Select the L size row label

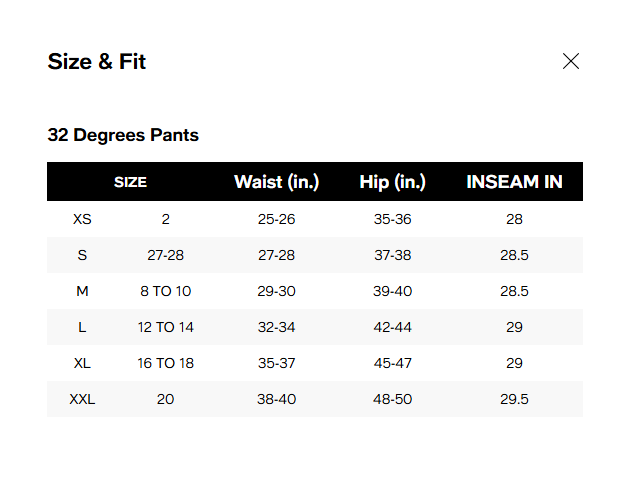click(82, 327)
